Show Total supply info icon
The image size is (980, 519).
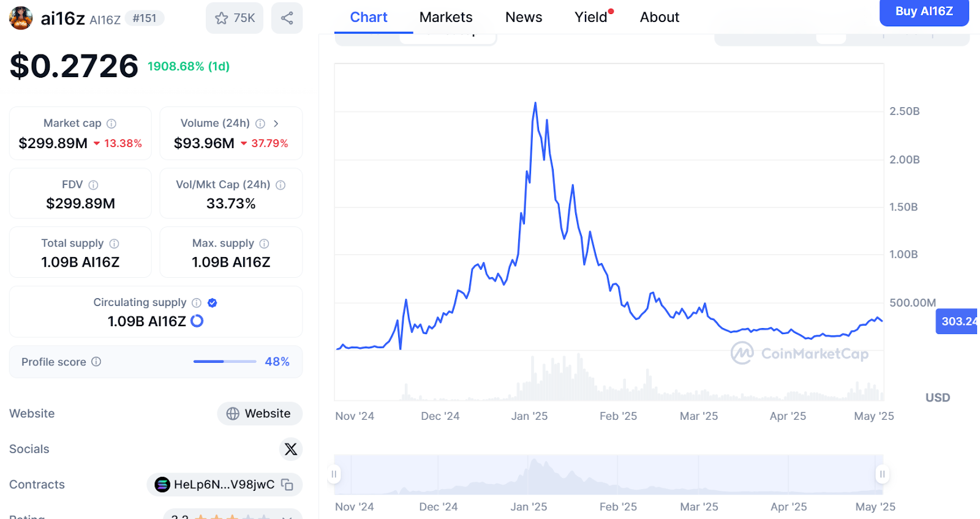click(114, 244)
